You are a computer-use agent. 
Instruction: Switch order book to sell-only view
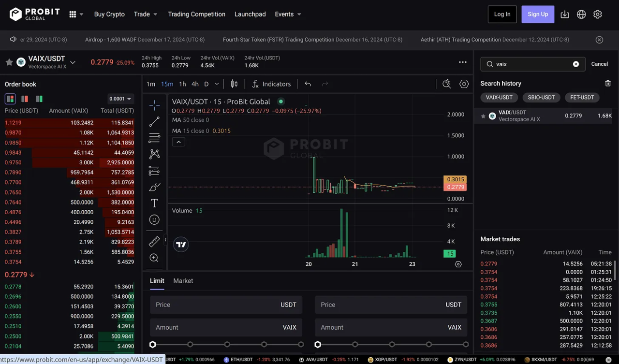coord(24,99)
